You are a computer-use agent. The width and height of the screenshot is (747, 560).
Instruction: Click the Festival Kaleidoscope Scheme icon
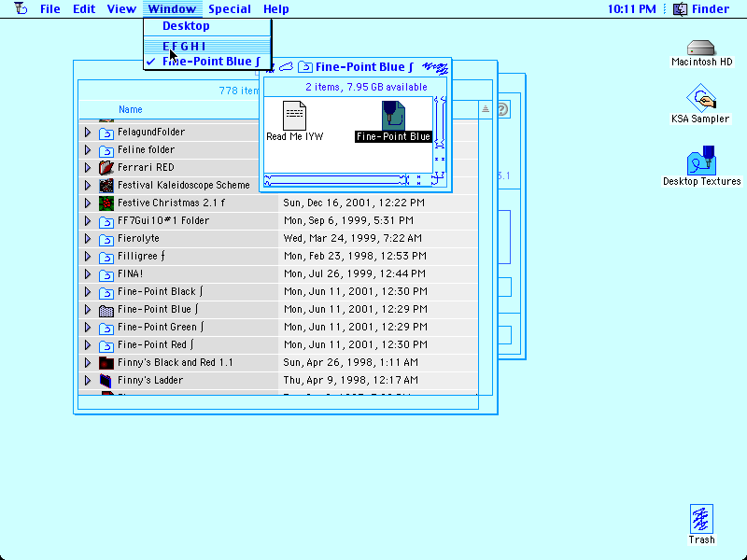point(106,185)
